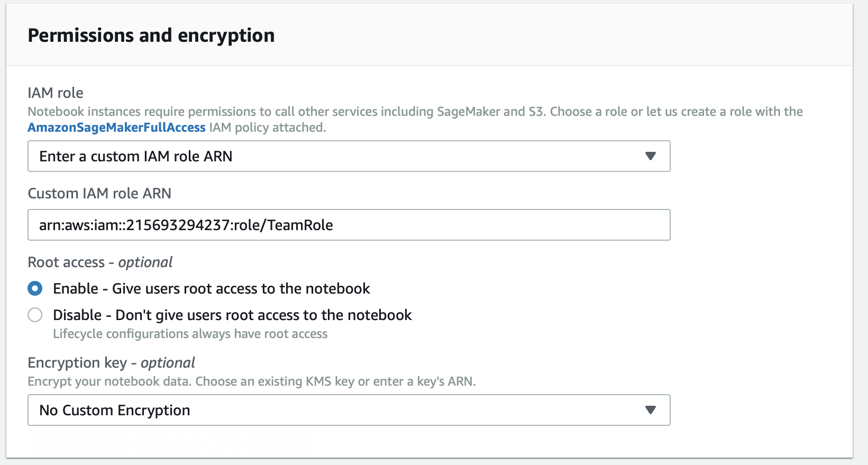The image size is (868, 465).
Task: Click the 'IAM role' field label
Action: [x=56, y=93]
